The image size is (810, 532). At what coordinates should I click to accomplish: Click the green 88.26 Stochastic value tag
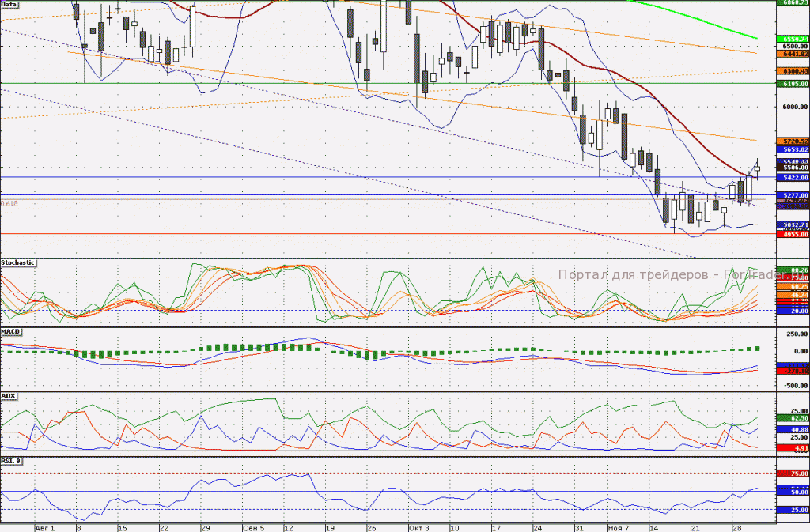click(793, 270)
